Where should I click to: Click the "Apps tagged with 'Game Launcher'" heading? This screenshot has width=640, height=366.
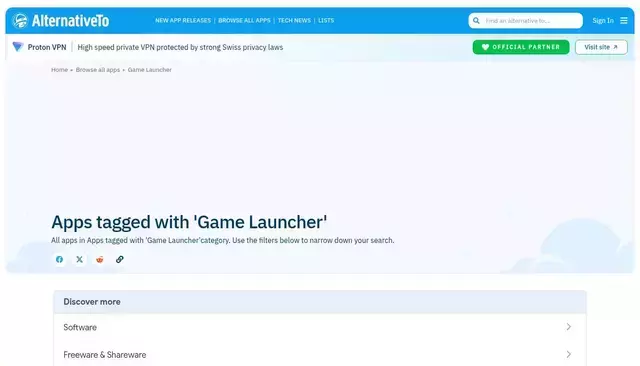189,222
